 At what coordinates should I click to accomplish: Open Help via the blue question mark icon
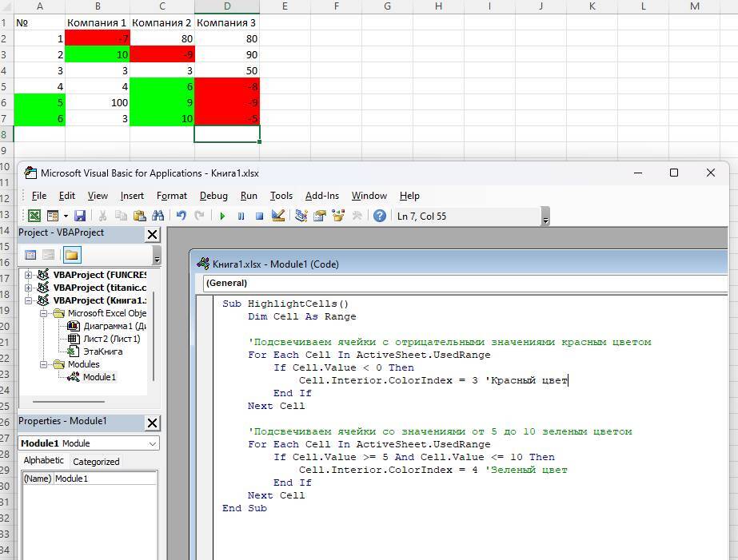point(380,216)
